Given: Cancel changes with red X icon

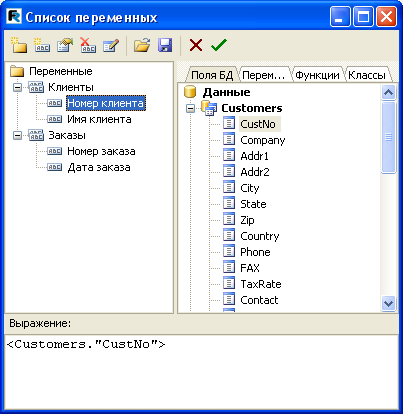Looking at the screenshot, I should pyautogui.click(x=196, y=45).
